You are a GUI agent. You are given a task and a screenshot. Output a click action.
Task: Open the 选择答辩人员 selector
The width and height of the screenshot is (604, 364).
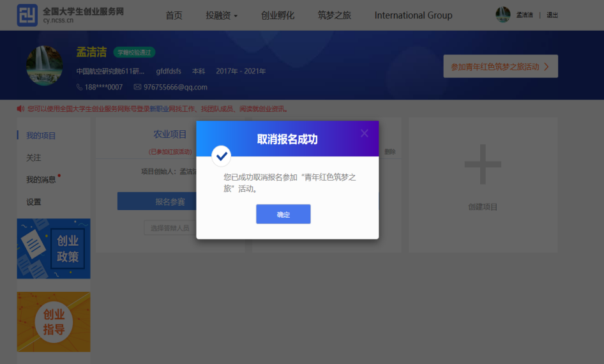pyautogui.click(x=170, y=228)
